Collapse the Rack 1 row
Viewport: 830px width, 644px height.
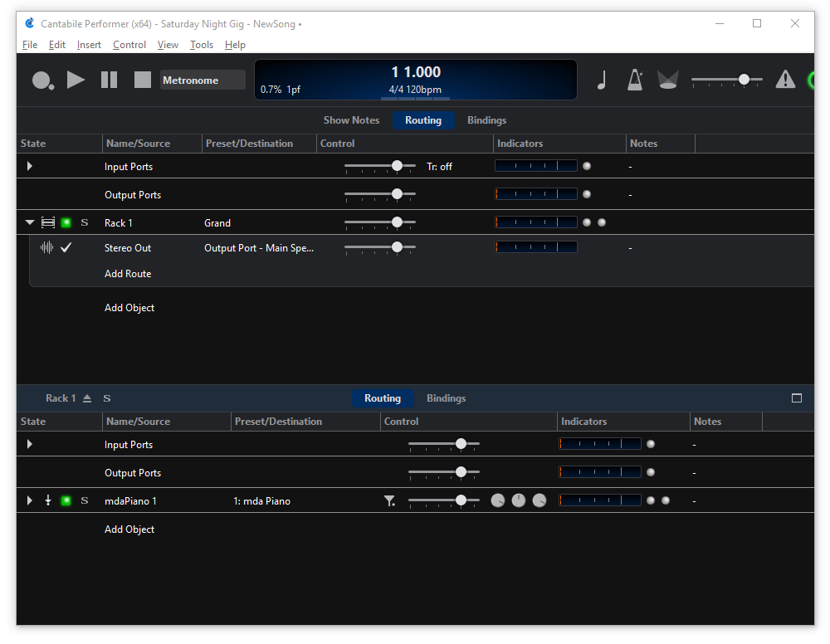tap(30, 222)
